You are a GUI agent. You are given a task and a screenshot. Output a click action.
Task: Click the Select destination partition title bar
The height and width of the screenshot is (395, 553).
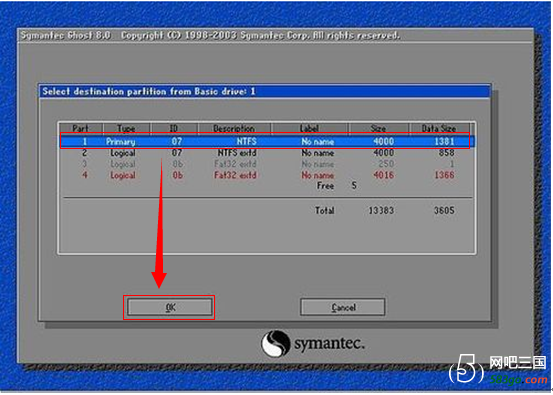[265, 91]
